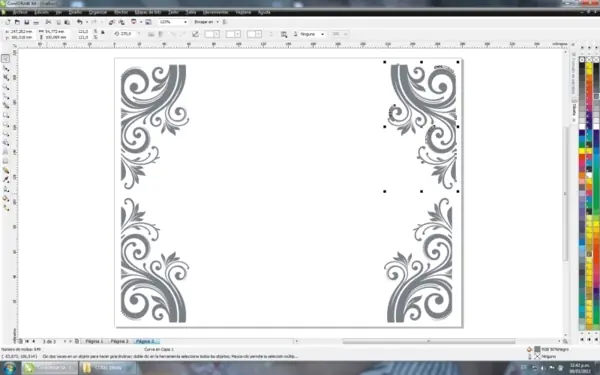The width and height of the screenshot is (600, 375).
Task: Switch to the Página 1 tab
Action: coord(95,341)
